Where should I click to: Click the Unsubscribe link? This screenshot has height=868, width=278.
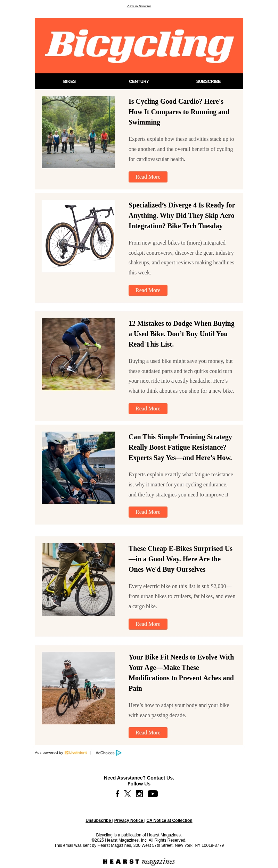tap(99, 820)
